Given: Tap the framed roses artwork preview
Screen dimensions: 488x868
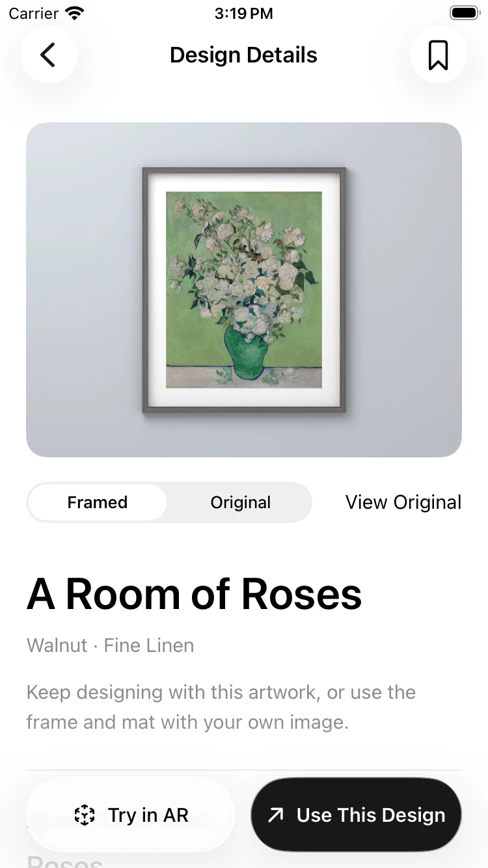Looking at the screenshot, I should click(x=244, y=290).
